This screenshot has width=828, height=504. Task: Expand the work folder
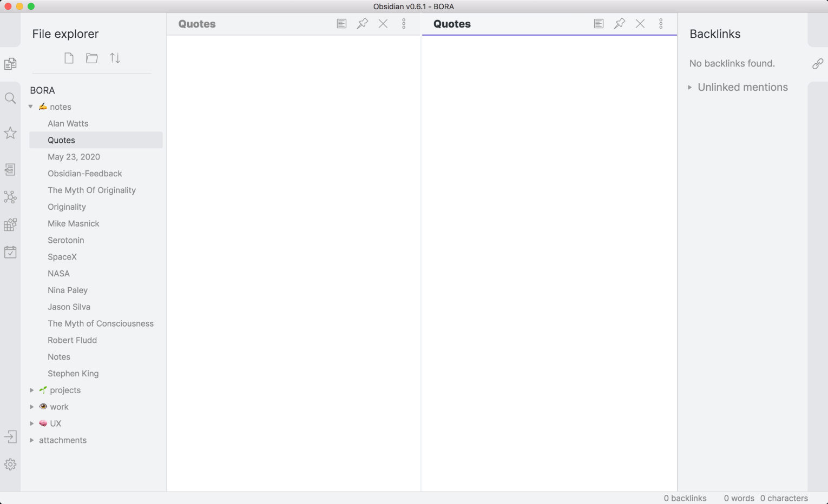[31, 407]
